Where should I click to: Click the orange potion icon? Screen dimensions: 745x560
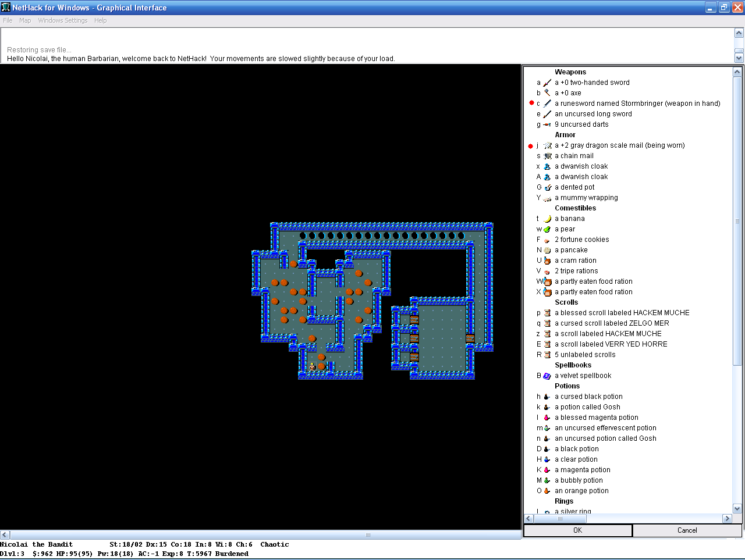pos(547,491)
